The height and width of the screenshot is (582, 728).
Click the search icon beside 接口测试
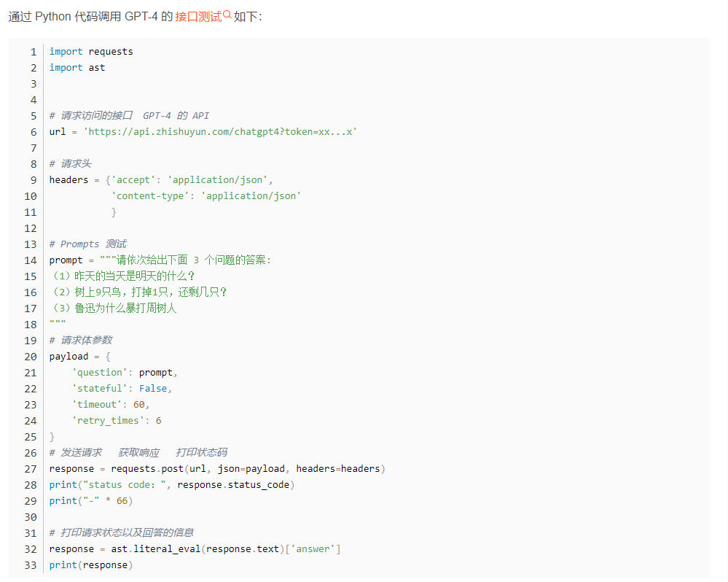point(227,15)
